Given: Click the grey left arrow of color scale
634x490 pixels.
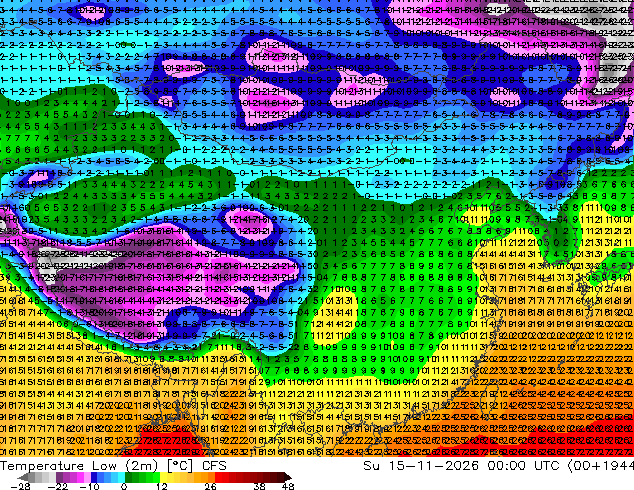Looking at the screenshot, I should [23, 477].
